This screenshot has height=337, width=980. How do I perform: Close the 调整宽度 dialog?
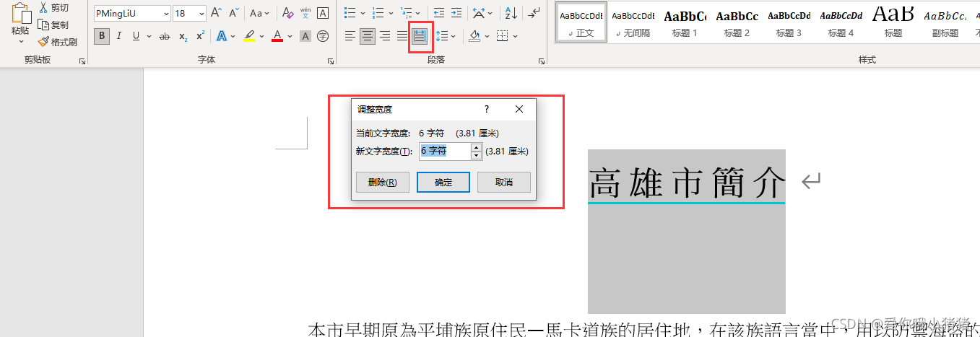click(519, 109)
